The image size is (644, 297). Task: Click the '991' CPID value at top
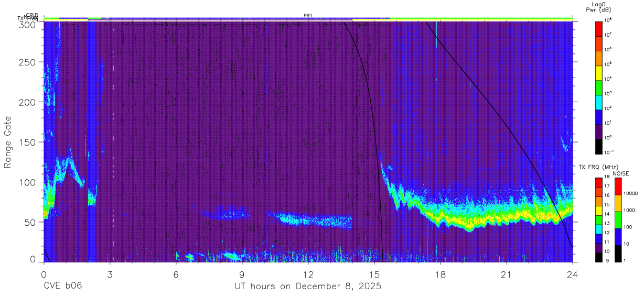point(308,16)
